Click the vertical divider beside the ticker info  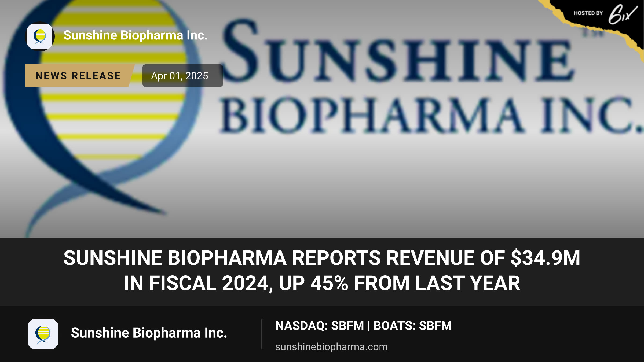tap(262, 334)
